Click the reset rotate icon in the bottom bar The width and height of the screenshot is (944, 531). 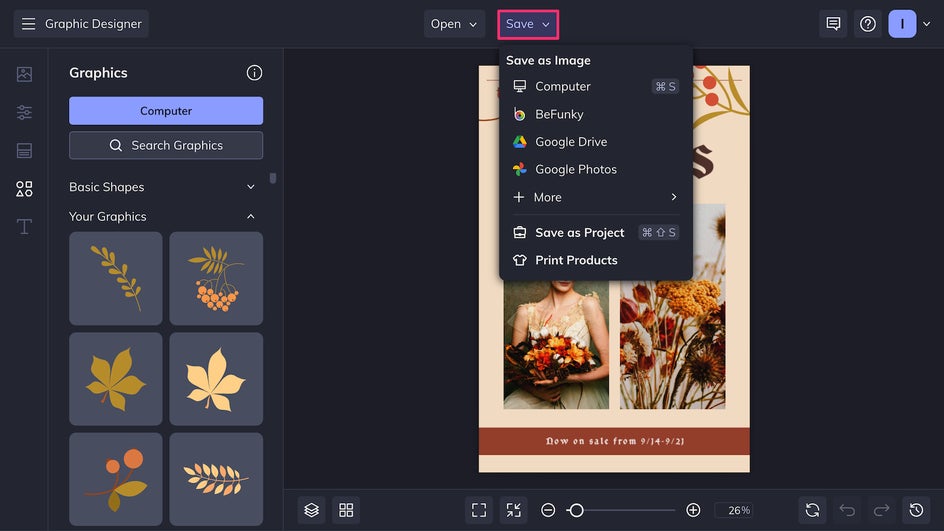[812, 510]
